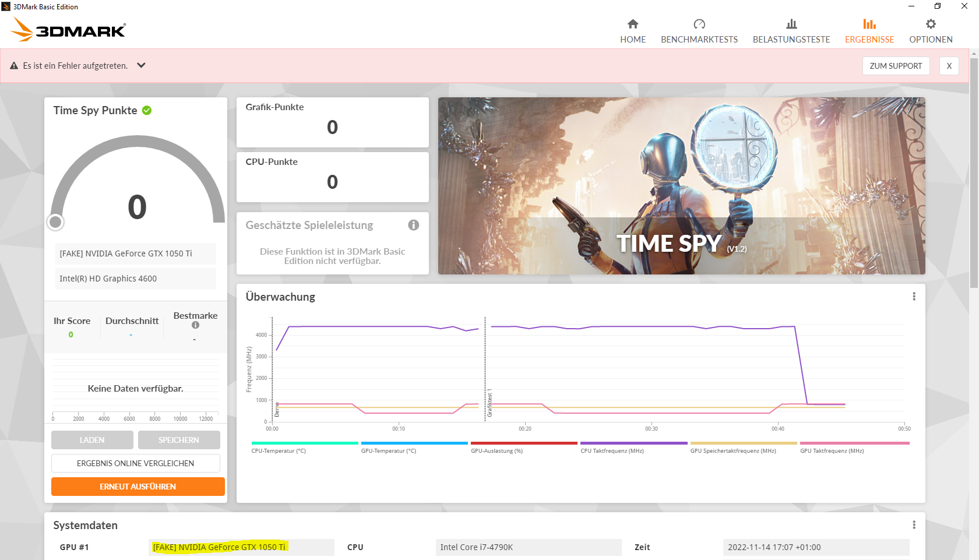Open the Überwachung three-dot menu
The height and width of the screenshot is (560, 979).
tap(914, 297)
